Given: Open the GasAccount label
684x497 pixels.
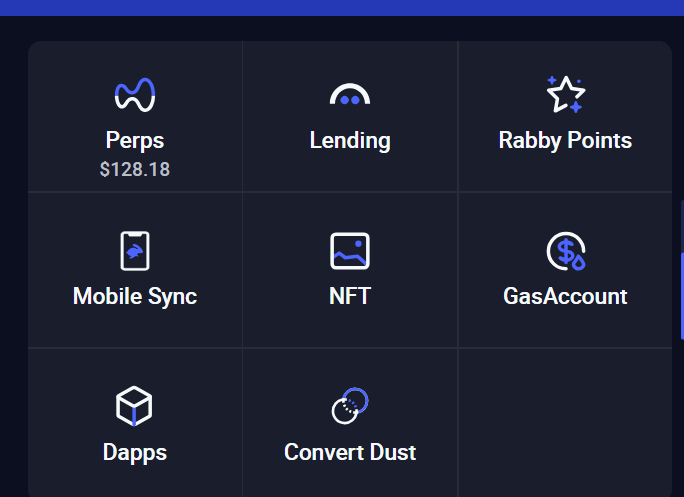Looking at the screenshot, I should pos(565,296).
